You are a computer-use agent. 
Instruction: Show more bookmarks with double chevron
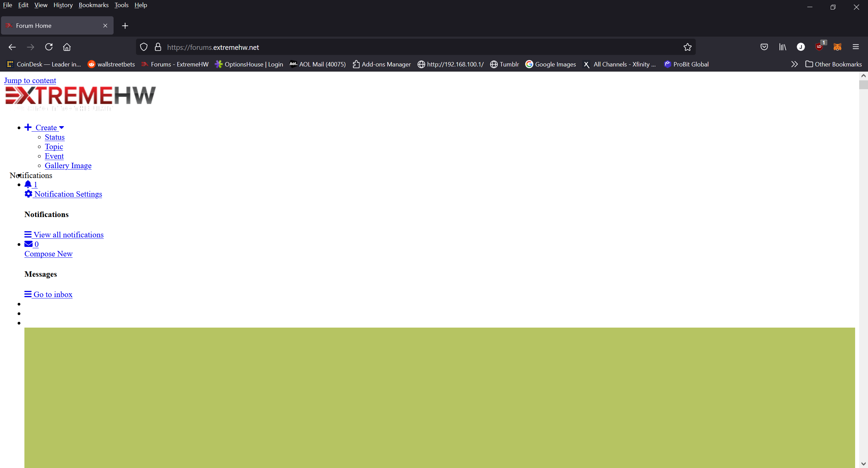pos(794,64)
